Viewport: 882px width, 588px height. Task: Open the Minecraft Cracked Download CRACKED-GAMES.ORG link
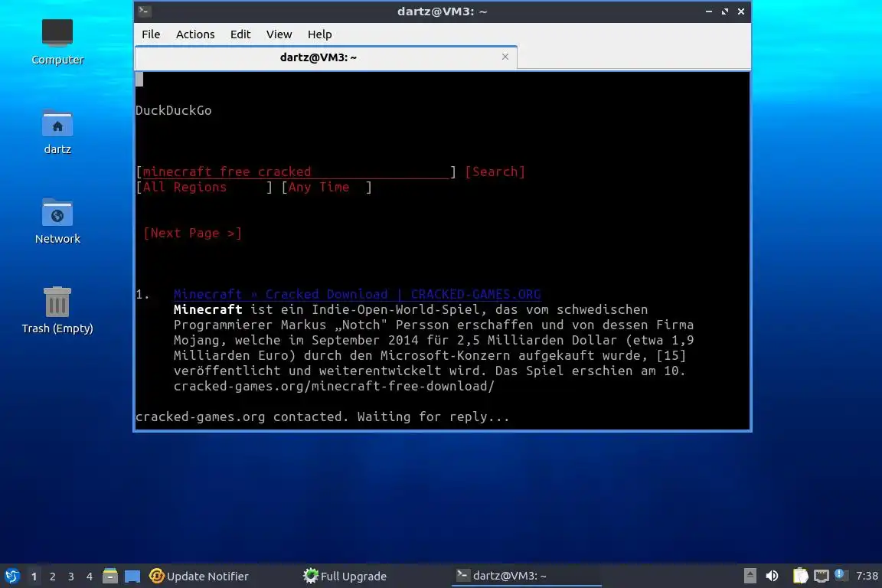[x=358, y=294]
